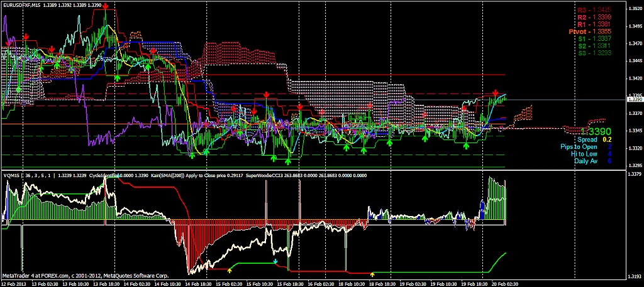
Task: Click the 1.3520 price axis label
Action: click(634, 8)
